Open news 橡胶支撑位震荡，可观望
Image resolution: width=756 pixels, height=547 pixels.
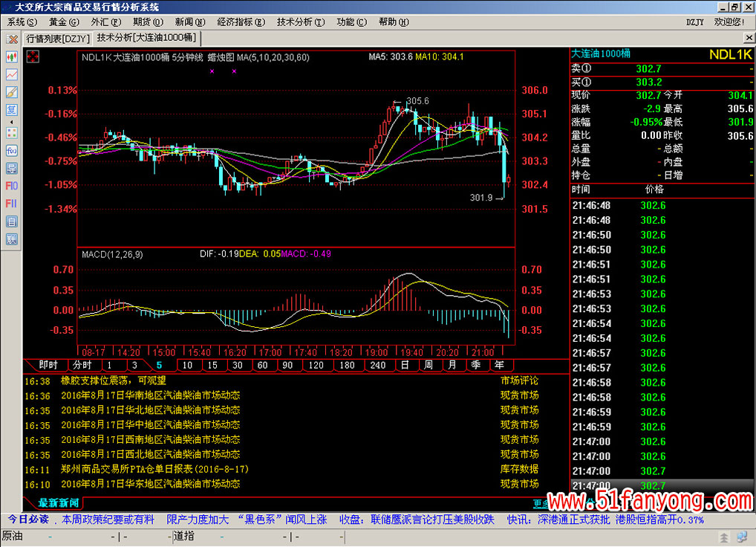pos(114,381)
